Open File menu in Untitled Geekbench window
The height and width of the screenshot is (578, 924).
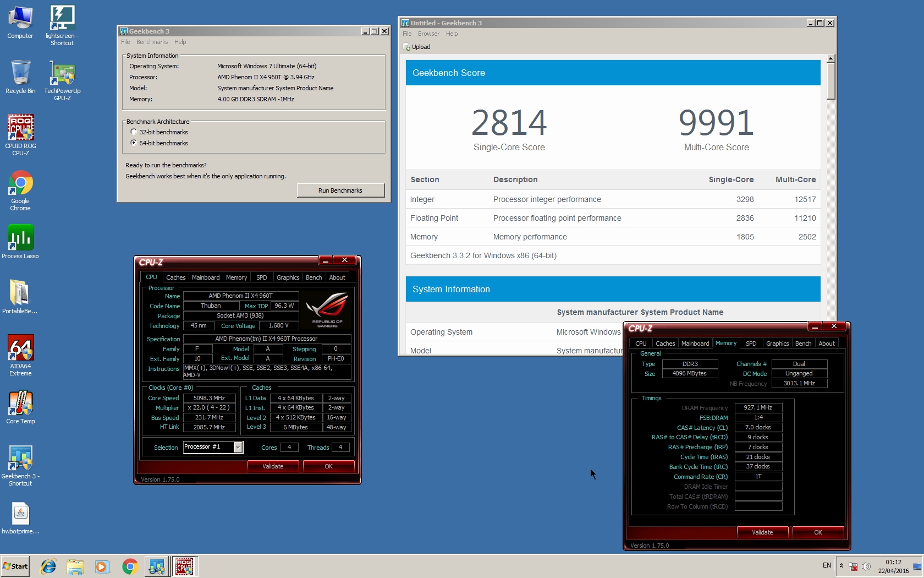click(407, 34)
